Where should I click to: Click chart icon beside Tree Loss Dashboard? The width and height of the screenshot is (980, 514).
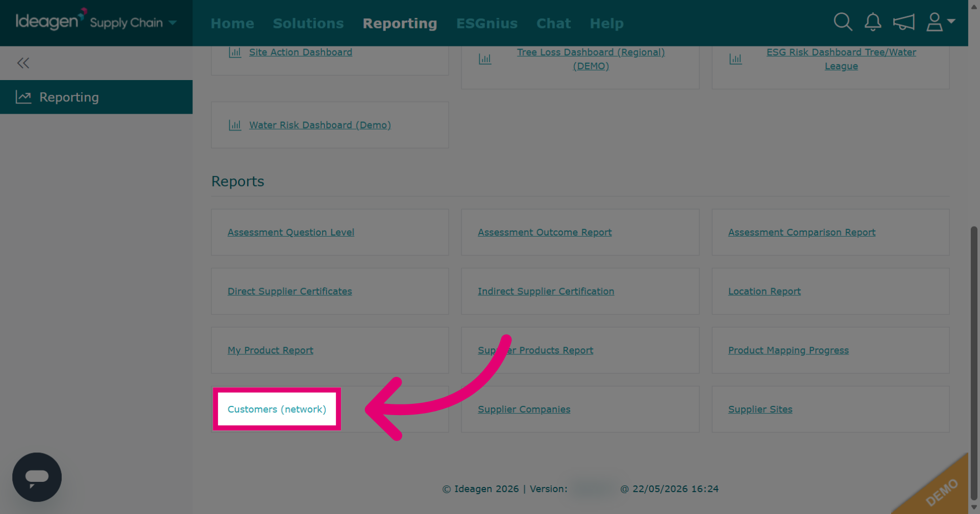(x=485, y=59)
